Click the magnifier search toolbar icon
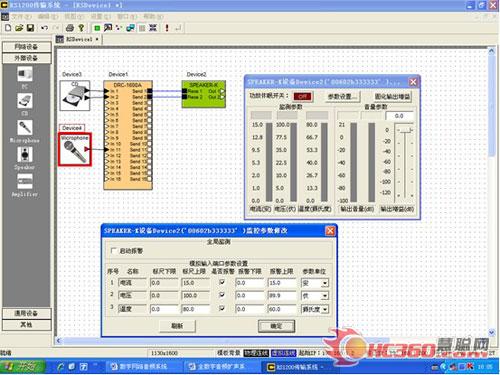The image size is (500, 375). coord(108,28)
